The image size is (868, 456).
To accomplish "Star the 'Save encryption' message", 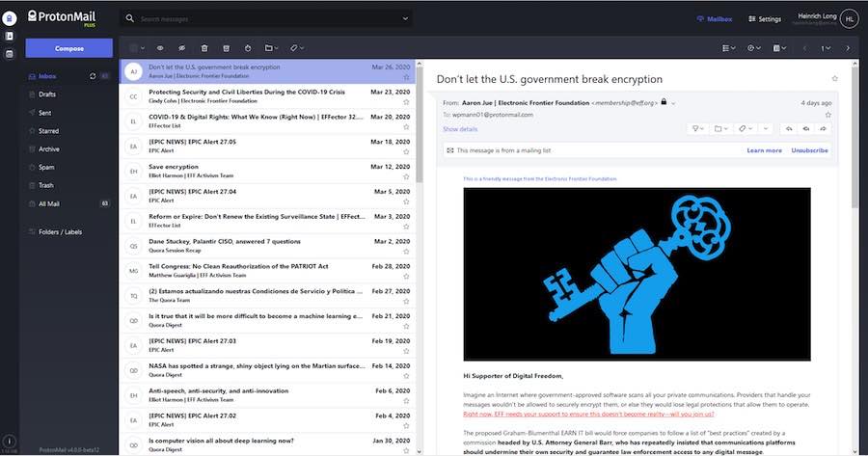I will (406, 176).
